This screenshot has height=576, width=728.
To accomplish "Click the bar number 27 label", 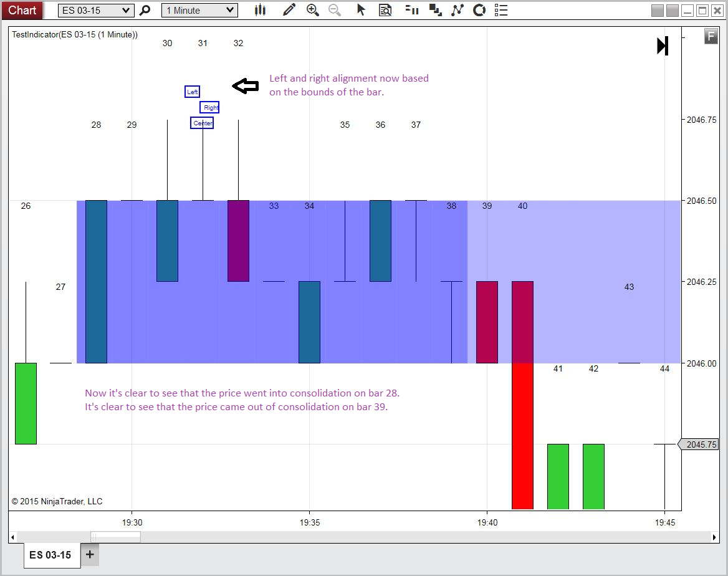I will [61, 287].
